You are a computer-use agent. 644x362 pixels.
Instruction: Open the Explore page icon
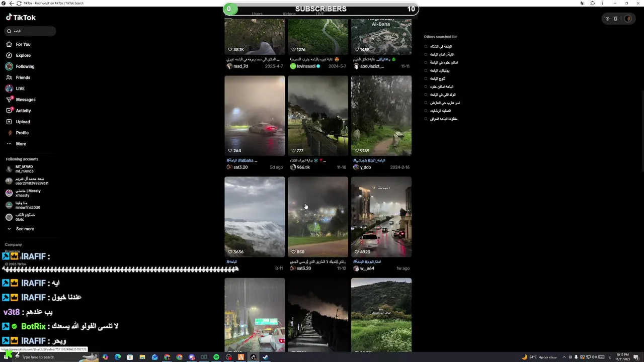(x=9, y=55)
